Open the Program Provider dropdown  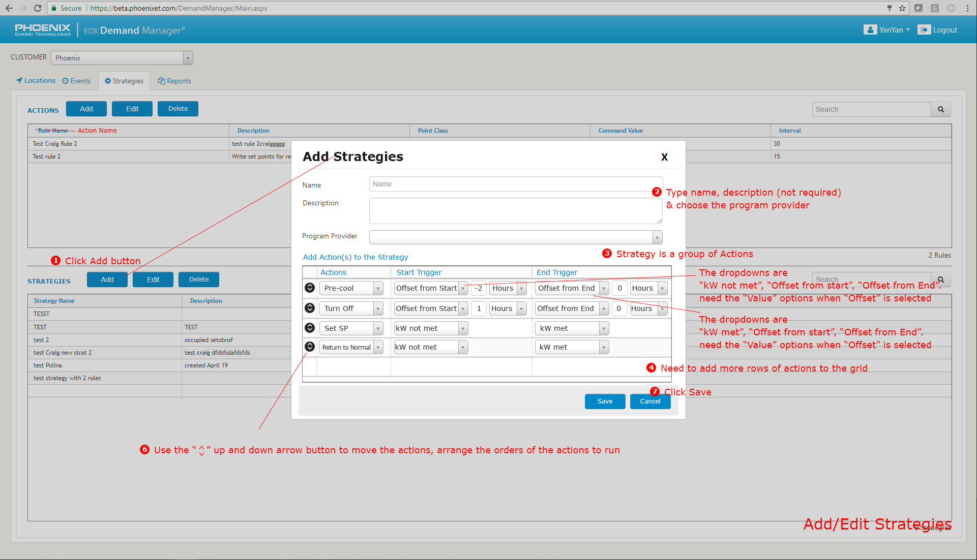[x=657, y=237]
